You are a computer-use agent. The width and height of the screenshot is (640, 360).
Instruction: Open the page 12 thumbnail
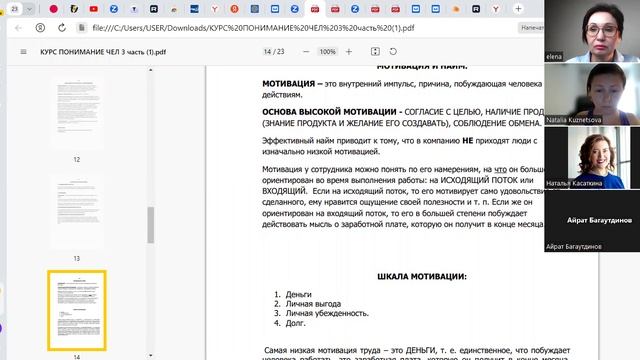coord(77,113)
